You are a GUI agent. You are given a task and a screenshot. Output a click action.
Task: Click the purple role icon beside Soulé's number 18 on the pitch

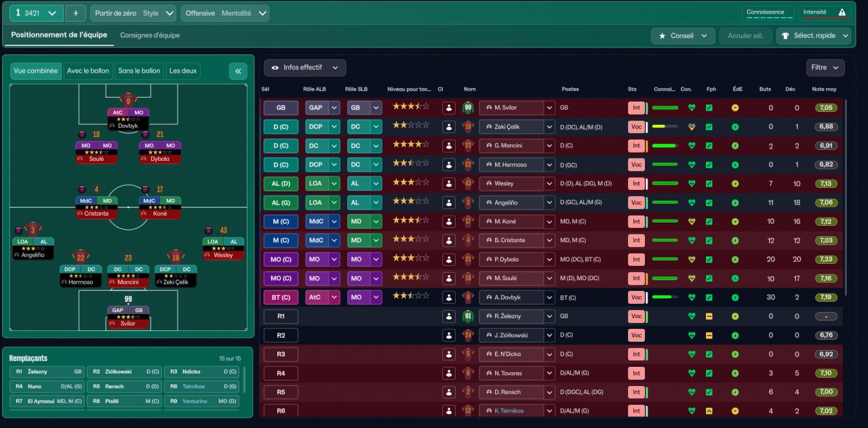coord(83,134)
